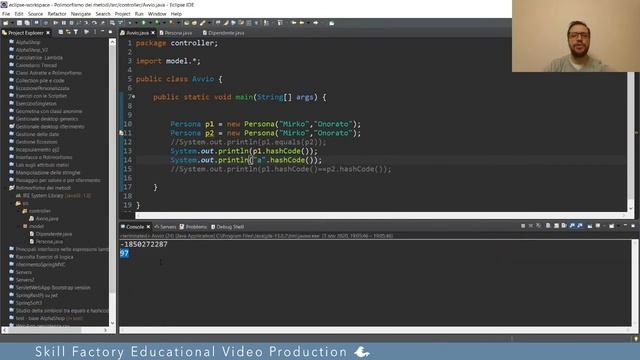Viewport: 640px width, 360px height.
Task: Open the Coverage dropdown arrow
Action: (164, 23)
